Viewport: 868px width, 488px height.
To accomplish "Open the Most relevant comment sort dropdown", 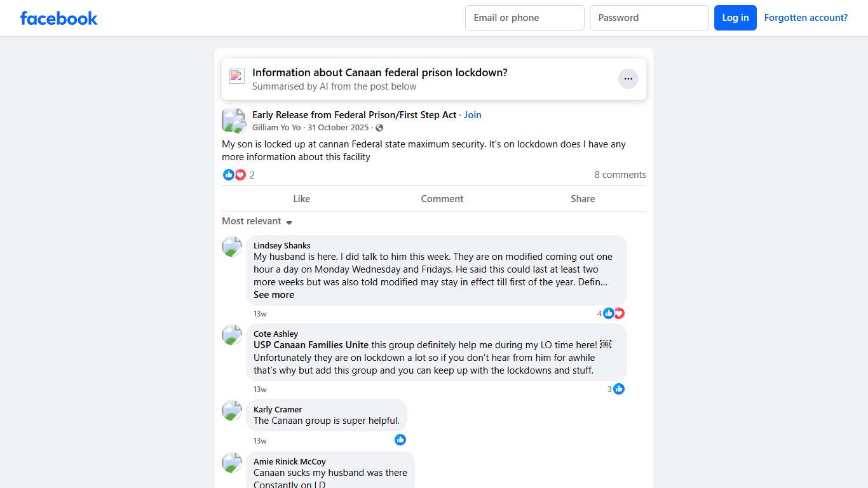I will 257,221.
